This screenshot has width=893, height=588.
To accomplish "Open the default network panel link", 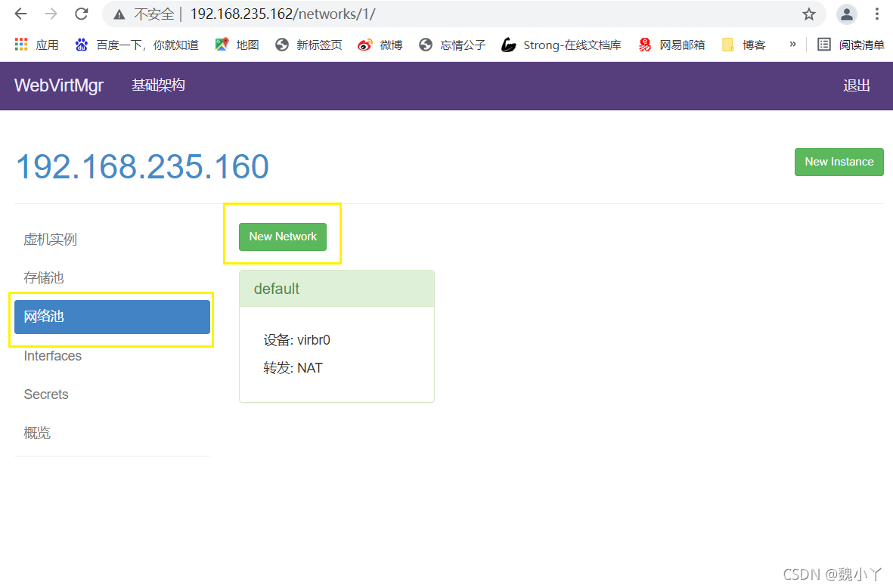I will (276, 289).
